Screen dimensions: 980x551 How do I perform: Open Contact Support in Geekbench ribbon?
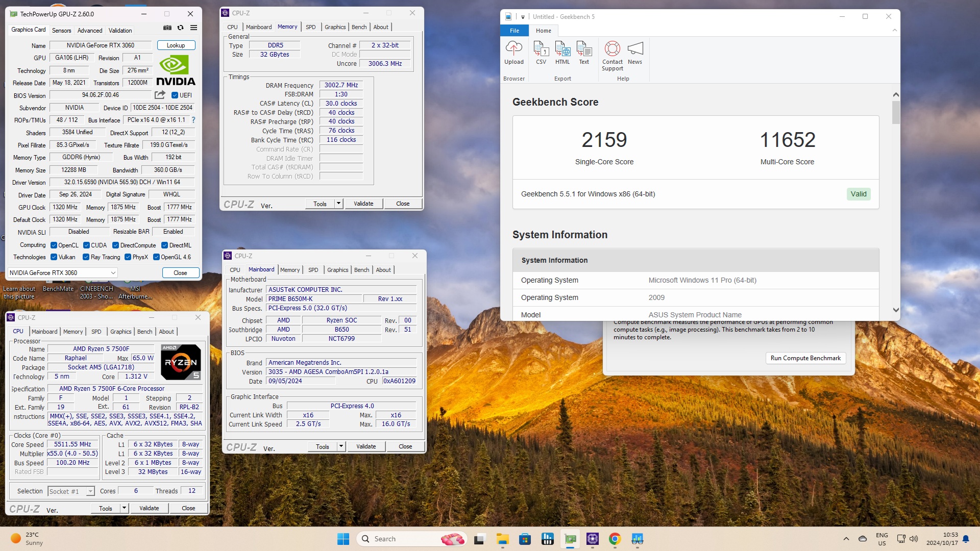point(612,56)
